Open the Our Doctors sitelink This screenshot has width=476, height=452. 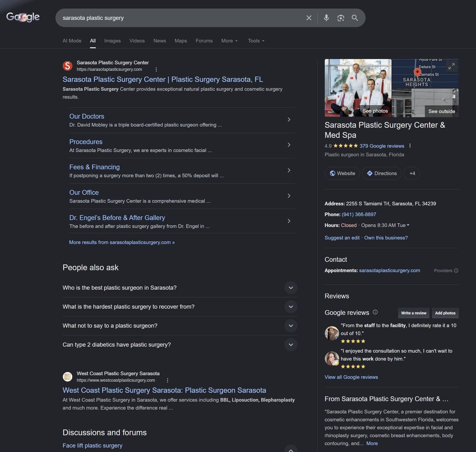click(x=87, y=116)
